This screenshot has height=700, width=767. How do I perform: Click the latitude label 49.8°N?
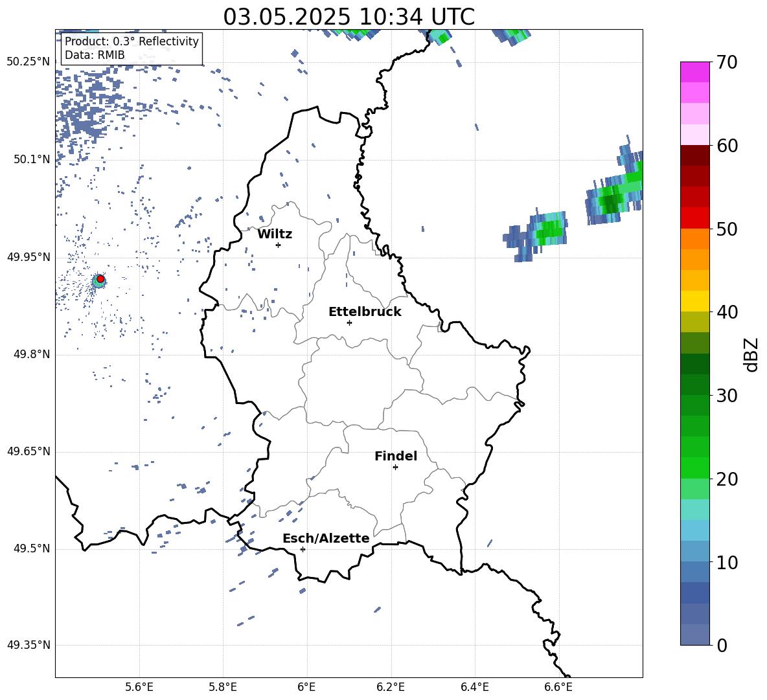[32, 354]
